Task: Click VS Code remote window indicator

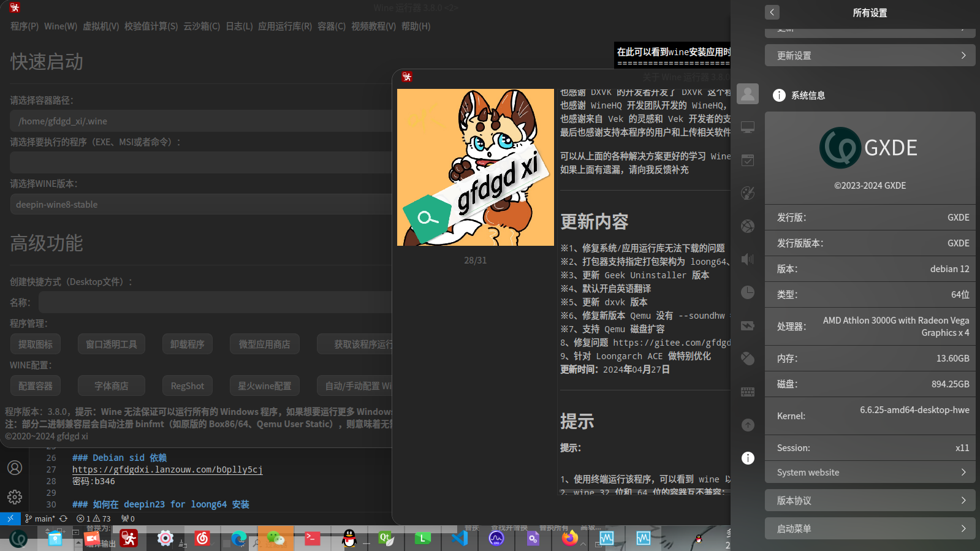Action: [10, 519]
